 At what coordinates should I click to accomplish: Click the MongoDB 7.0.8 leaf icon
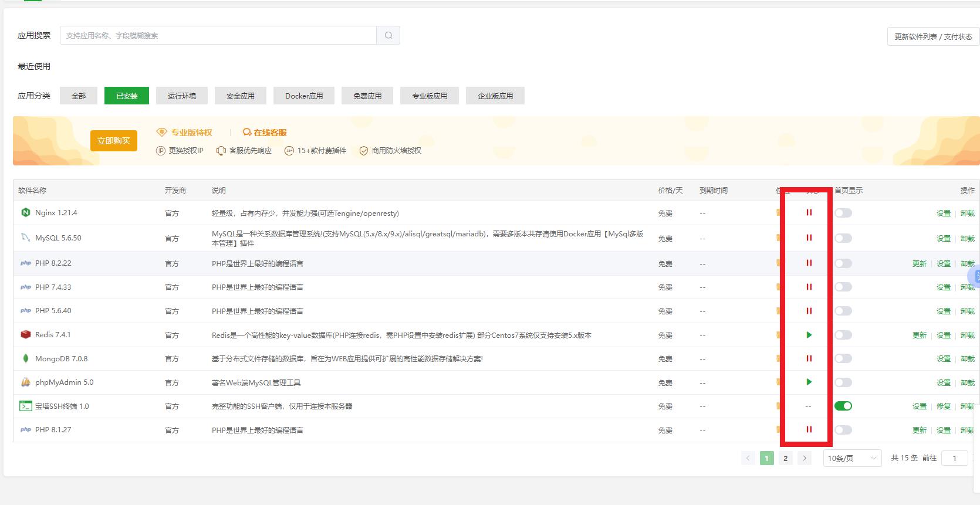(x=25, y=358)
